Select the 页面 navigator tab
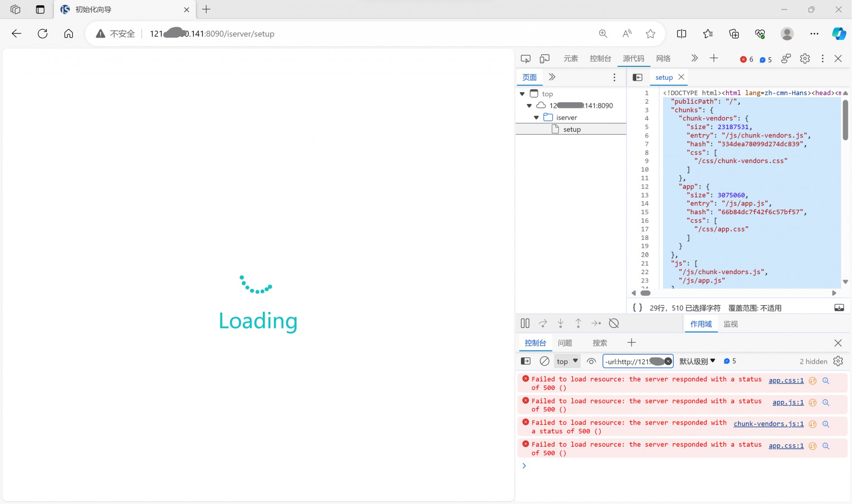This screenshot has width=852, height=504. (530, 77)
